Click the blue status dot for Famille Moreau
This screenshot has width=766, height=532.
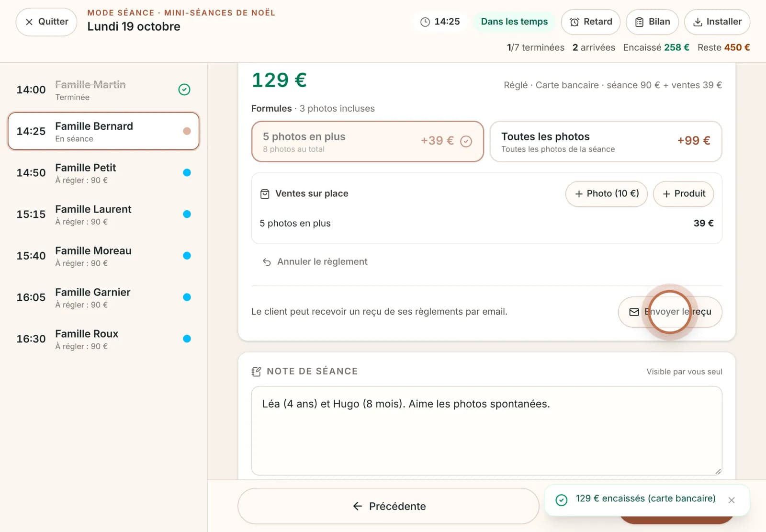pyautogui.click(x=187, y=256)
